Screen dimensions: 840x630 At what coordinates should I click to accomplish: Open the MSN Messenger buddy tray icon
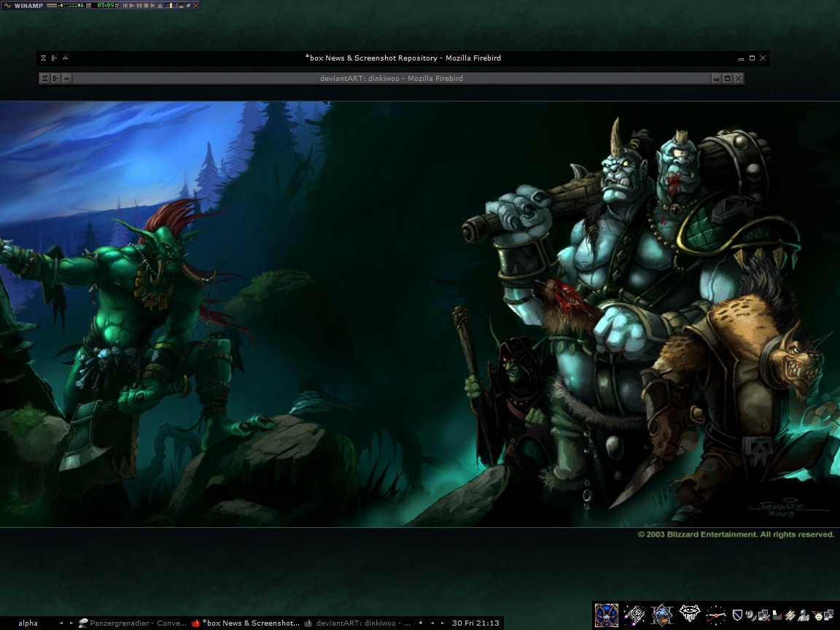pyautogui.click(x=804, y=615)
